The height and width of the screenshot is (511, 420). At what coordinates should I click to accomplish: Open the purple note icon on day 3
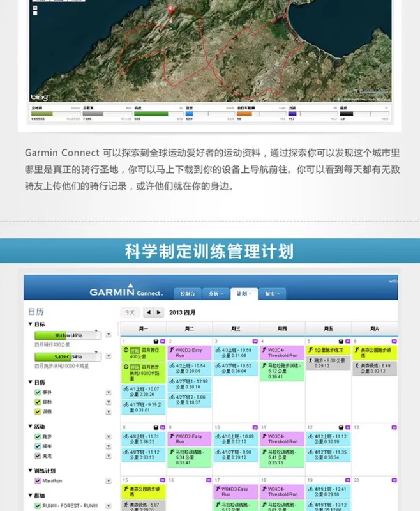(x=255, y=341)
